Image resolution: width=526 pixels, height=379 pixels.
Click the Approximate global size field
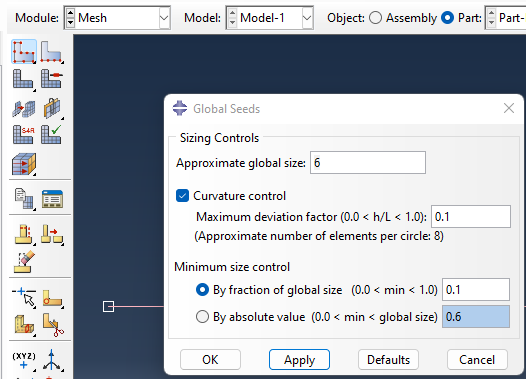click(368, 163)
